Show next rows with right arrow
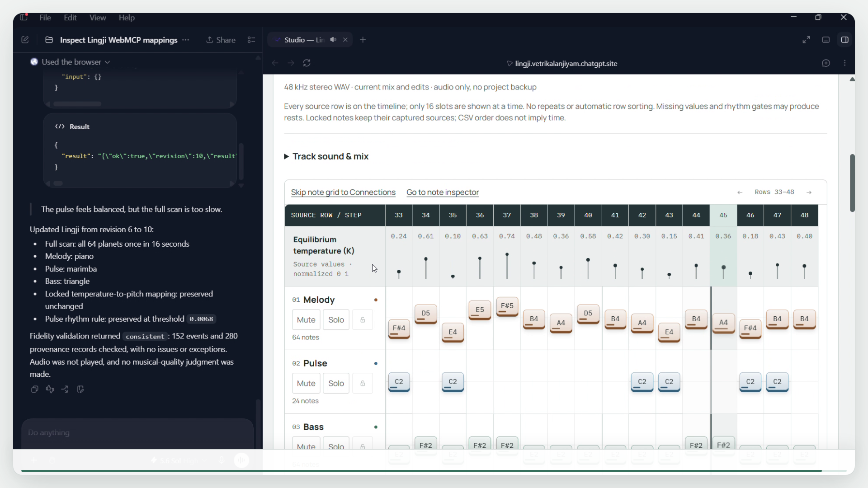 tap(809, 192)
